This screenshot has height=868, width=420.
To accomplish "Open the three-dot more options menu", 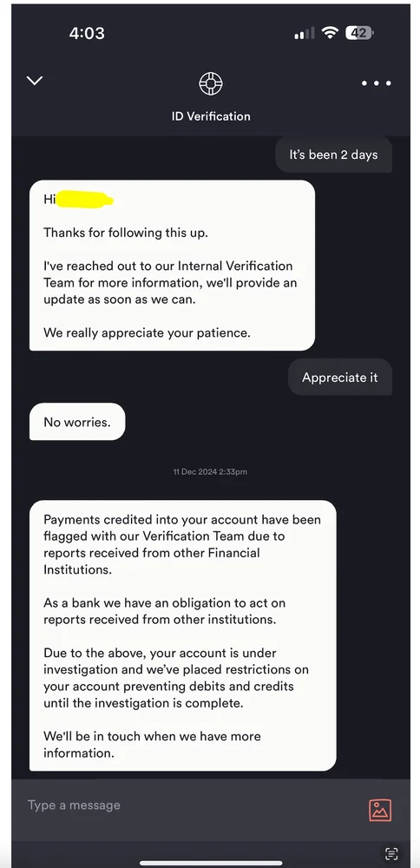I will tap(377, 83).
